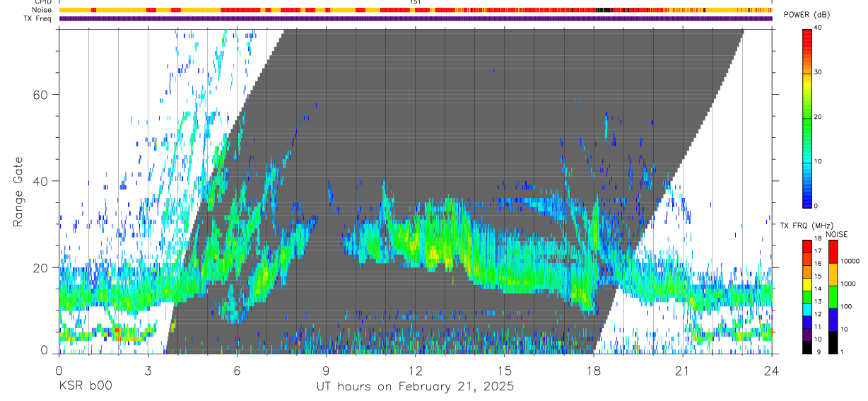The width and height of the screenshot is (868, 401).
Task: Click the POWER (dB) colorbar title
Action: 807,15
